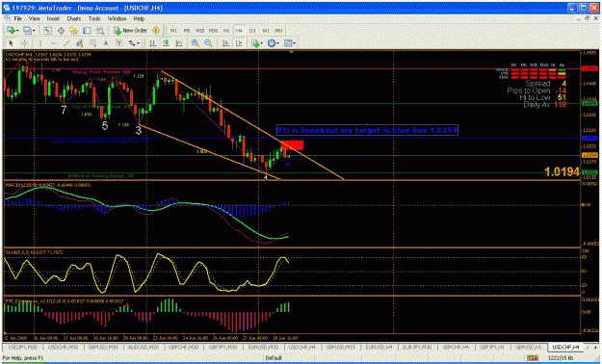The width and height of the screenshot is (602, 364).
Task: Click the chart shift triangle marker
Action: [x=292, y=51]
